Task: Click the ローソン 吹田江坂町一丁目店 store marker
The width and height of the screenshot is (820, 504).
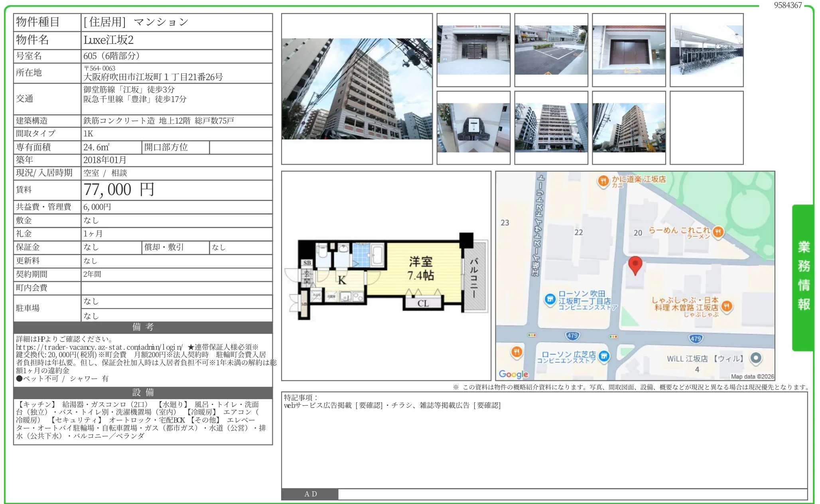Action: [x=550, y=299]
